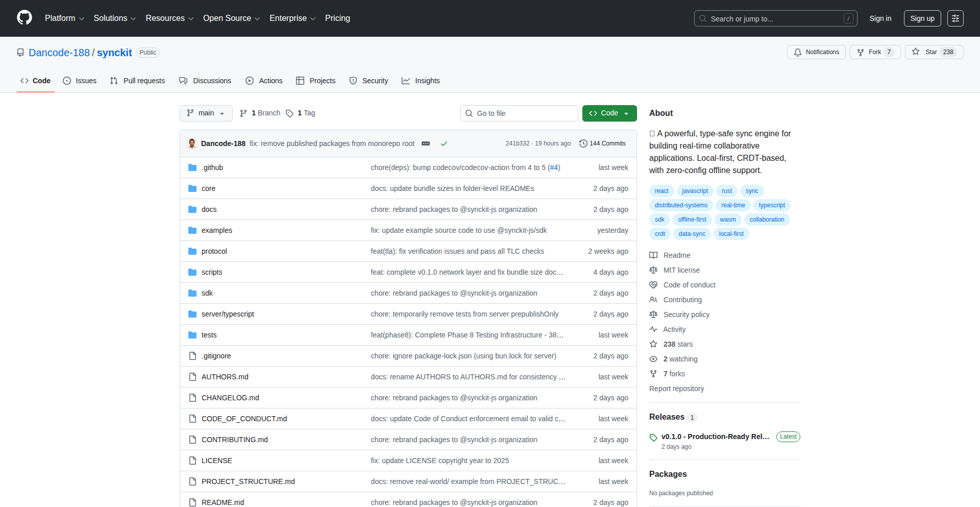Open the main branch dropdown
Screen dimensions: 980x507
pyautogui.click(x=206, y=113)
